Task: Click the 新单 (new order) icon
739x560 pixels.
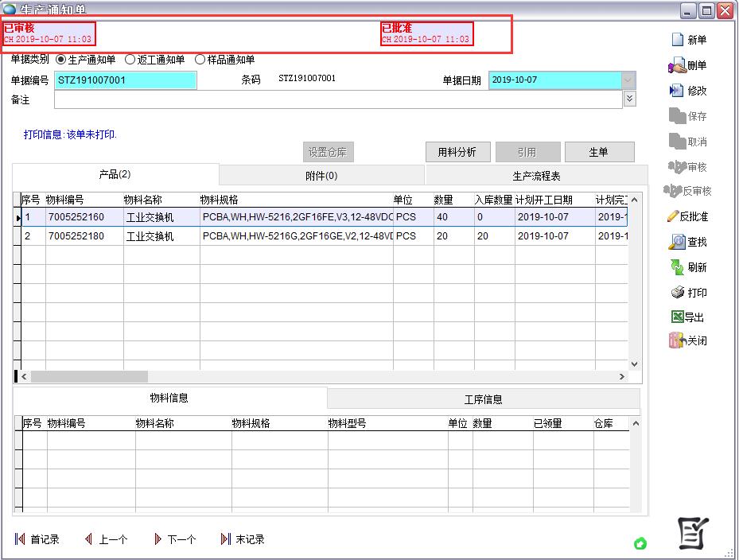Action: 677,40
